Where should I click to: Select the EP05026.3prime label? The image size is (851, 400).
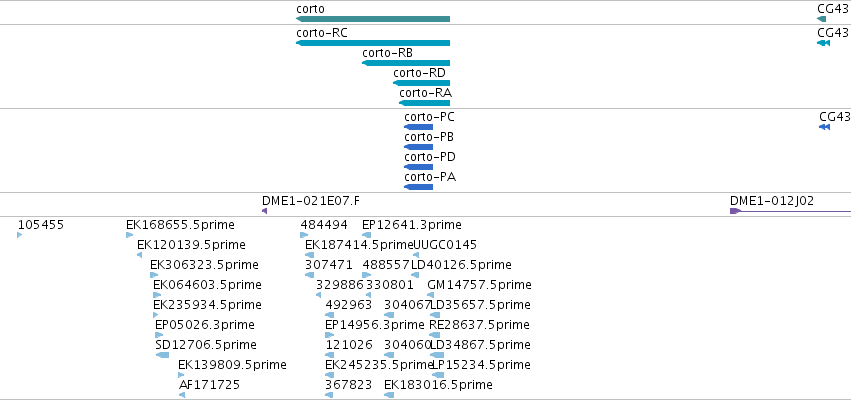[x=205, y=325]
